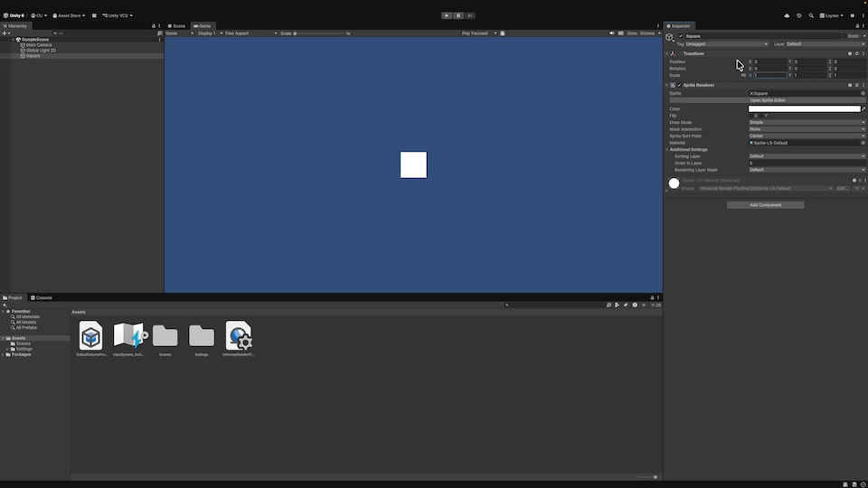Open the Package Manager icon beside Asset Store

(x=94, y=15)
